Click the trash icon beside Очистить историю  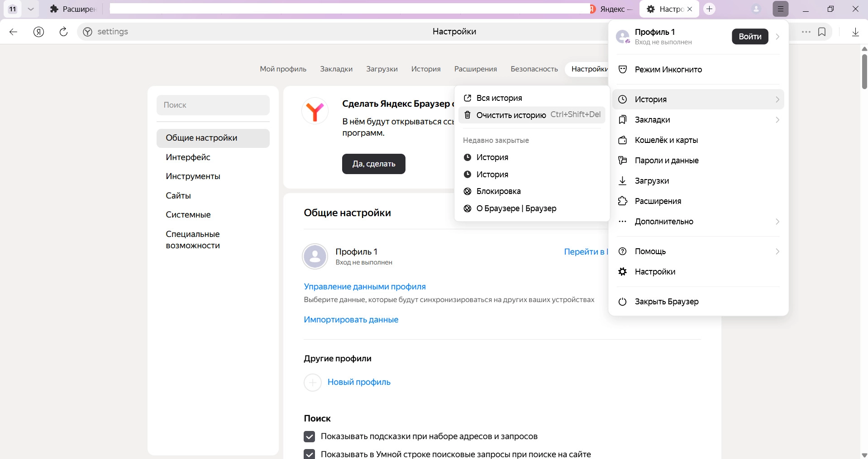[467, 115]
